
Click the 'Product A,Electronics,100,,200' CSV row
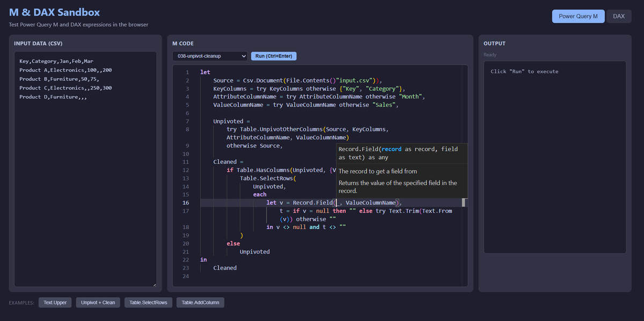tap(65, 70)
